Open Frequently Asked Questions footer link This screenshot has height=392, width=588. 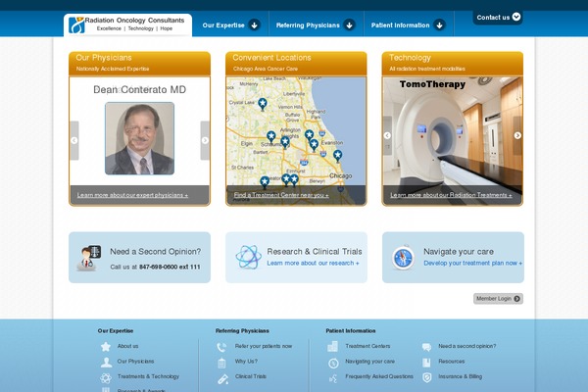click(x=379, y=376)
